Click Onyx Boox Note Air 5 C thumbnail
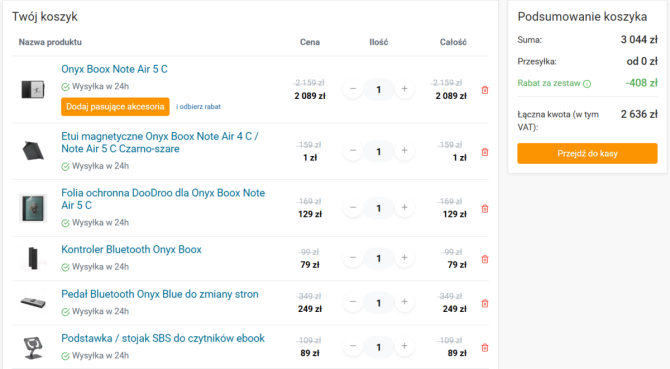 tap(33, 89)
